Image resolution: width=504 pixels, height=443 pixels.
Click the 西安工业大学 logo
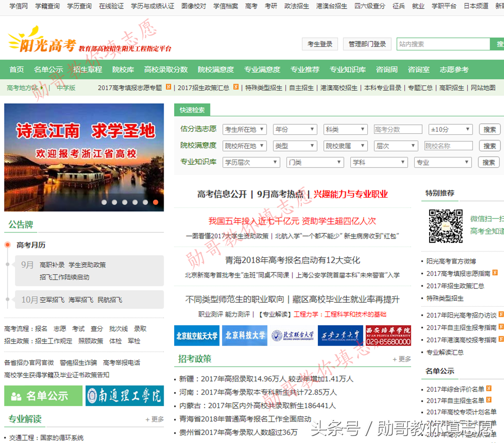342,335
